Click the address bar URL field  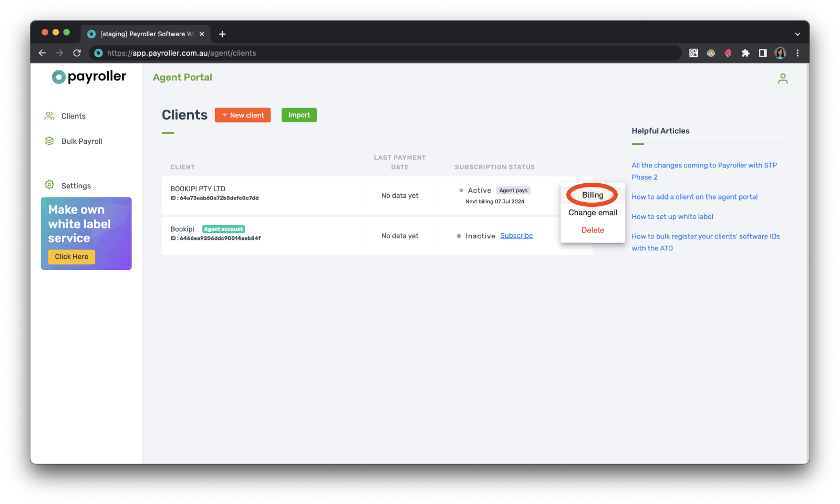point(385,53)
